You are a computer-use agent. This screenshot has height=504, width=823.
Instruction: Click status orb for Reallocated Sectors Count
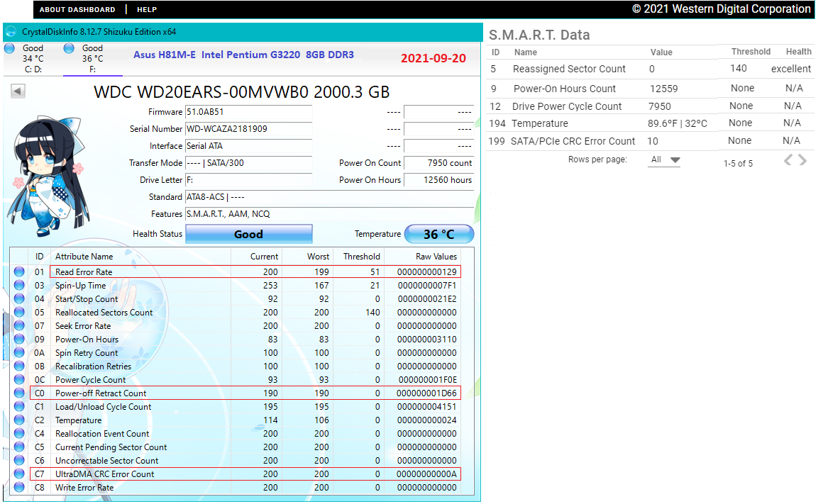(19, 312)
